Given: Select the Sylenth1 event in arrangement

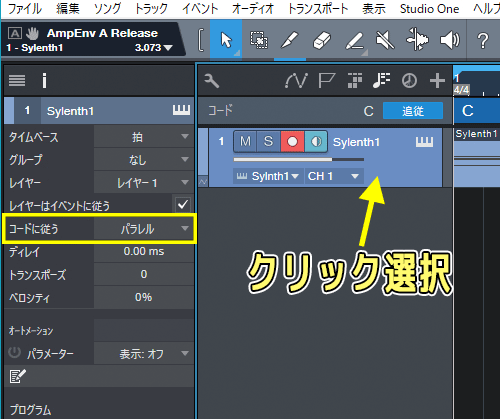Looking at the screenshot, I should click(477, 157).
